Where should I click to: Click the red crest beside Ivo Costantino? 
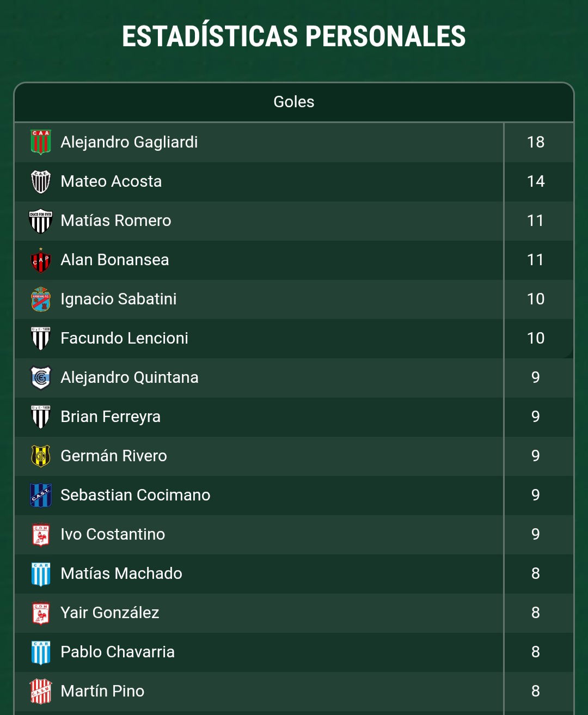pyautogui.click(x=41, y=534)
